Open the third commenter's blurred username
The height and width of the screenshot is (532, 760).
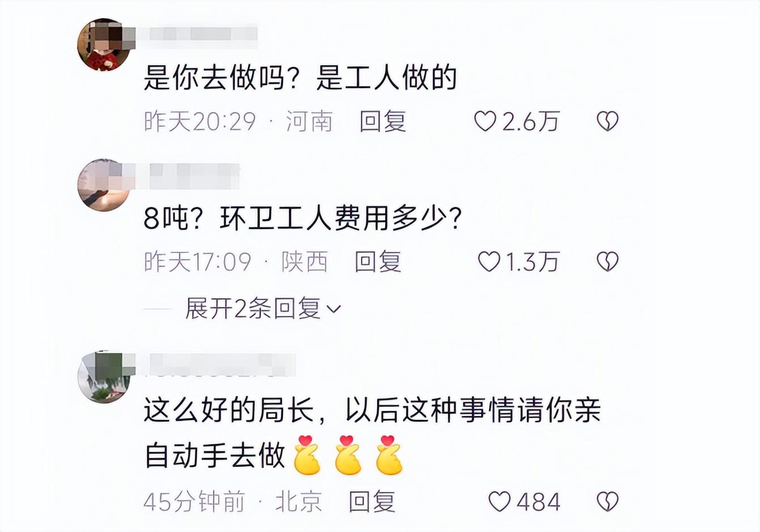216,364
